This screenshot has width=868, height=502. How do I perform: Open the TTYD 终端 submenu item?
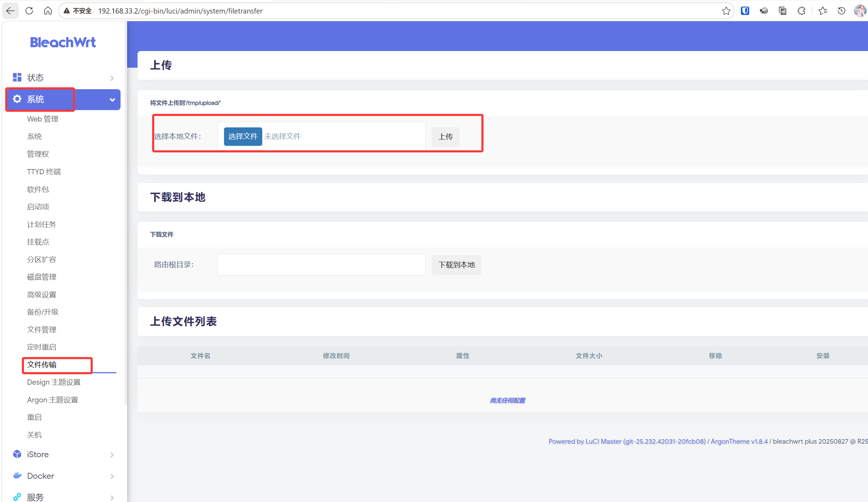pos(44,171)
